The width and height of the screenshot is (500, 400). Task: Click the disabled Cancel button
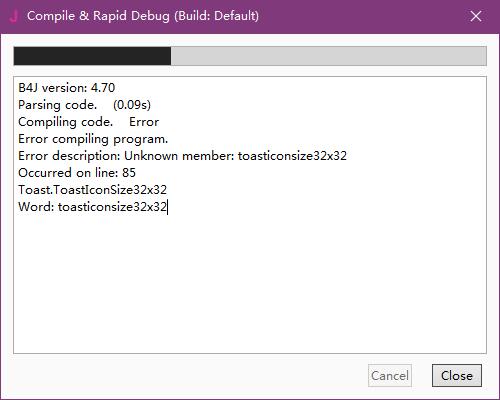(x=390, y=376)
